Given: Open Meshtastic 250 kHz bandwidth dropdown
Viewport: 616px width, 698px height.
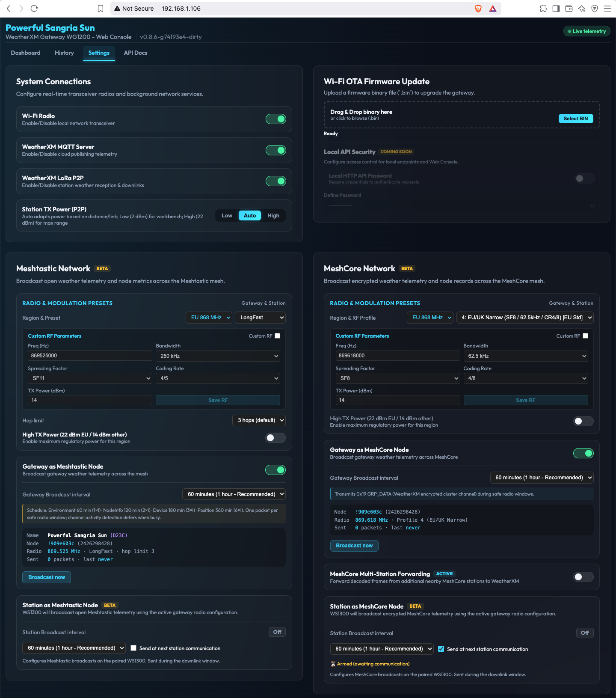Looking at the screenshot, I should 218,356.
